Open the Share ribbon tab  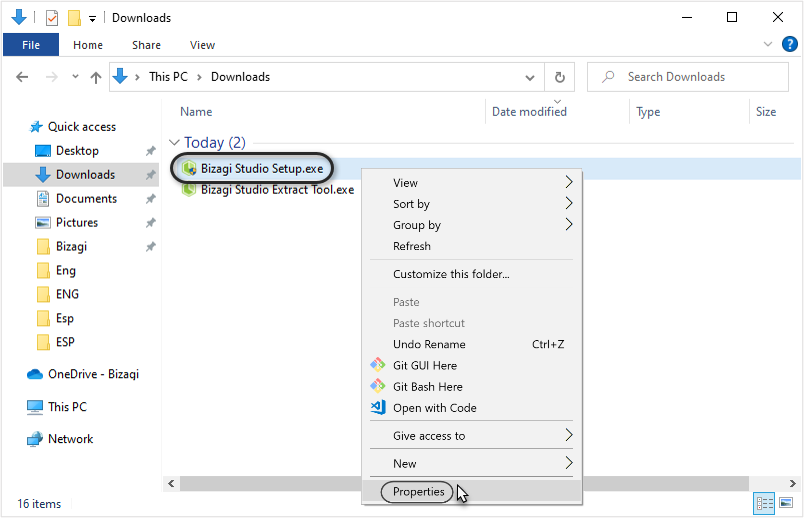click(x=146, y=45)
